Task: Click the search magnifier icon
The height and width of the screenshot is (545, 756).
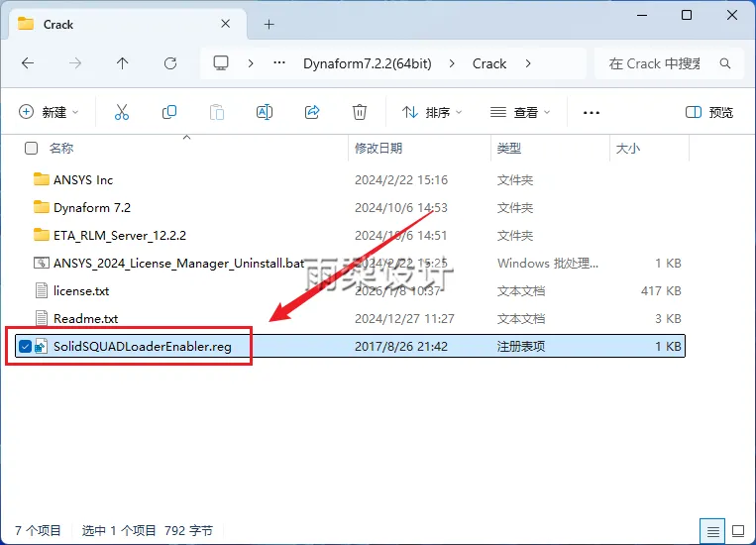Action: pos(724,63)
